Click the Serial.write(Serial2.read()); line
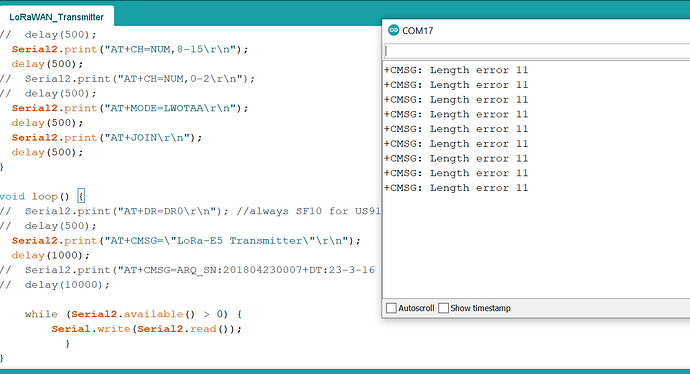Screen dimensions: 690x374 tap(147, 329)
